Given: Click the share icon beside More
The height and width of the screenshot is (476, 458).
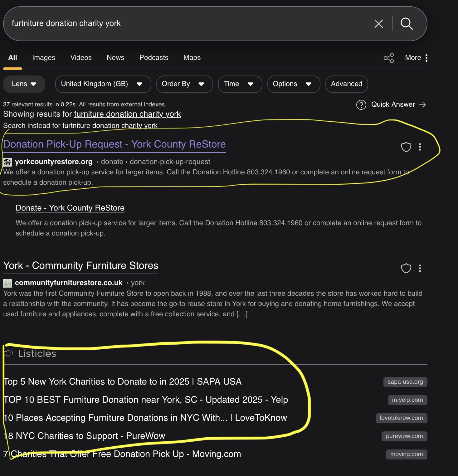Looking at the screenshot, I should (388, 58).
